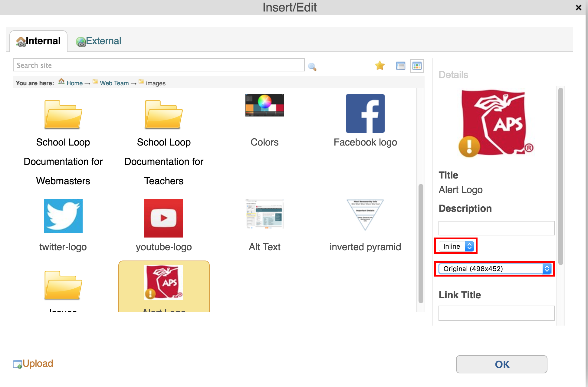Select the inverted pyramid image

coord(365,215)
